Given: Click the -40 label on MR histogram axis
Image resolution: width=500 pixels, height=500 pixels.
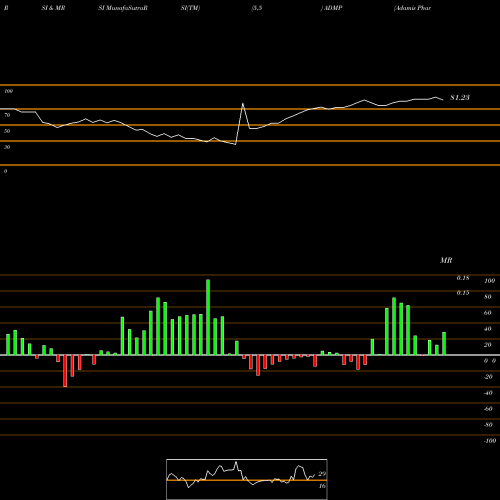Looking at the screenshot, I should [x=488, y=393].
